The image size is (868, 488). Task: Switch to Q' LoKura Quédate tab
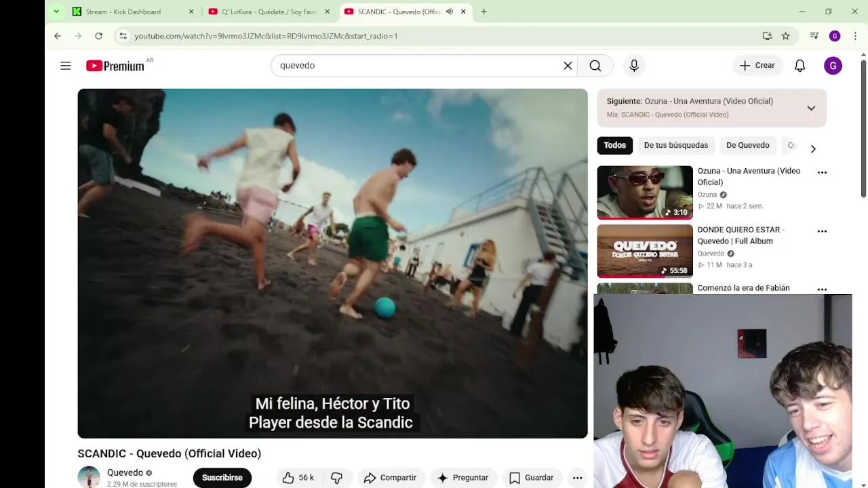(x=269, y=12)
